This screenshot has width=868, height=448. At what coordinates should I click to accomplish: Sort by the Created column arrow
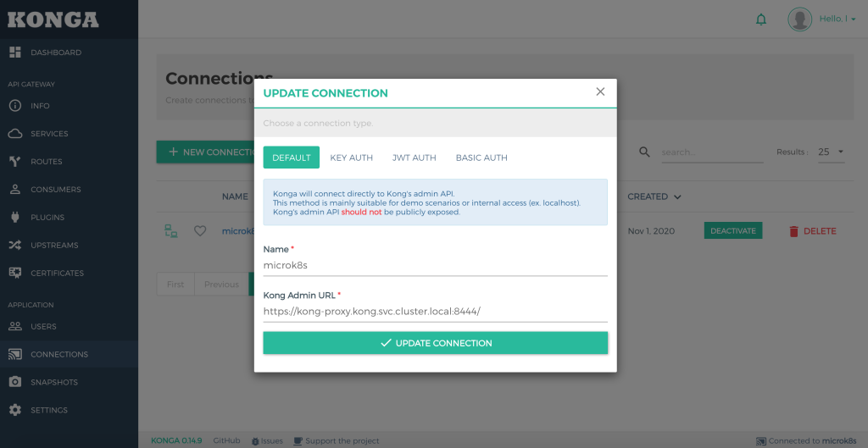(x=677, y=196)
